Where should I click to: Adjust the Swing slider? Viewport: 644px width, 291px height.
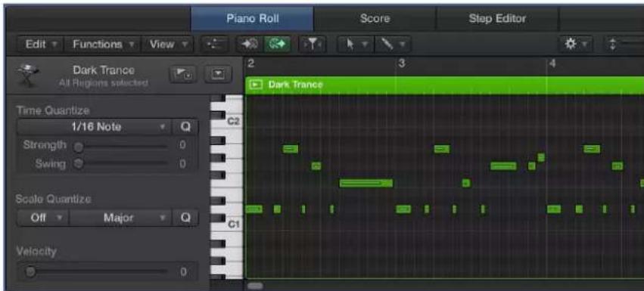78,164
